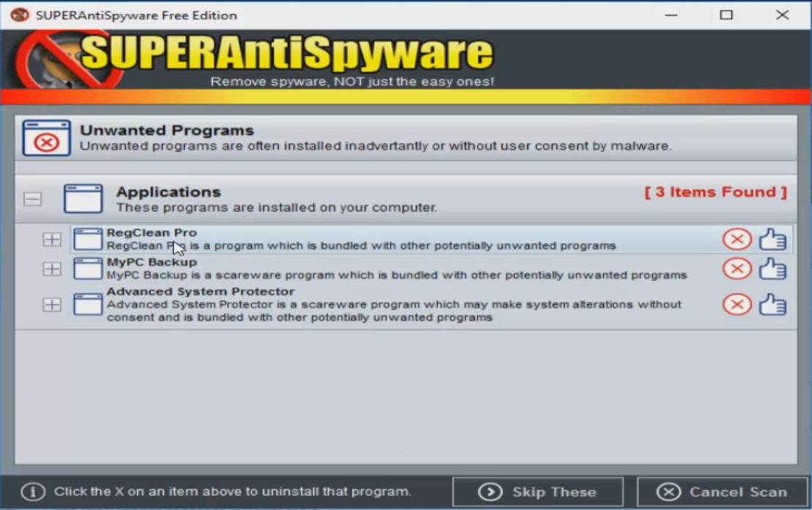Click the info icon in the bottom bar

[33, 492]
